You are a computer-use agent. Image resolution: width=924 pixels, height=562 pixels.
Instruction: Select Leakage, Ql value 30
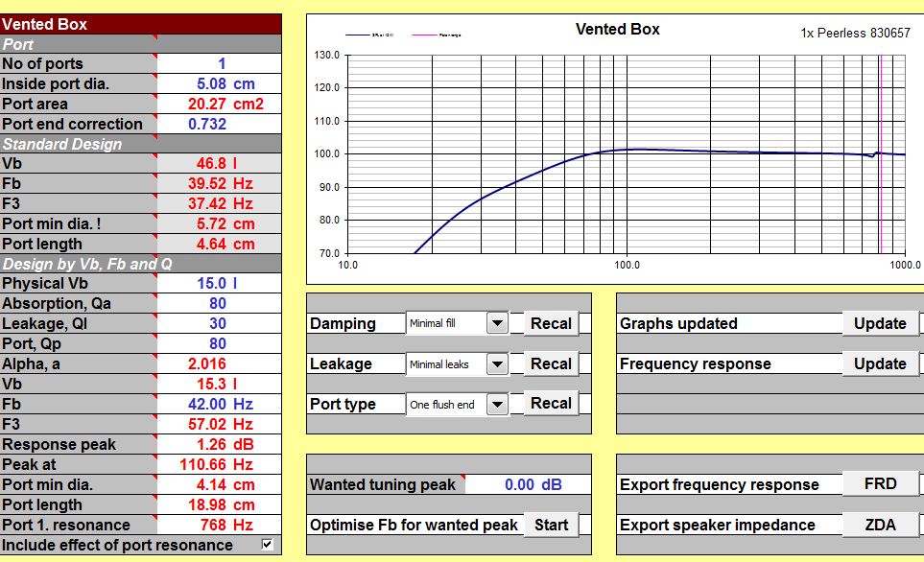pos(219,323)
